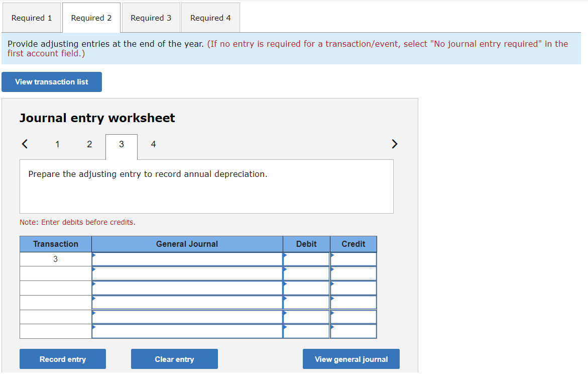
Task: Click the Debit field in first row
Action: pyautogui.click(x=306, y=259)
